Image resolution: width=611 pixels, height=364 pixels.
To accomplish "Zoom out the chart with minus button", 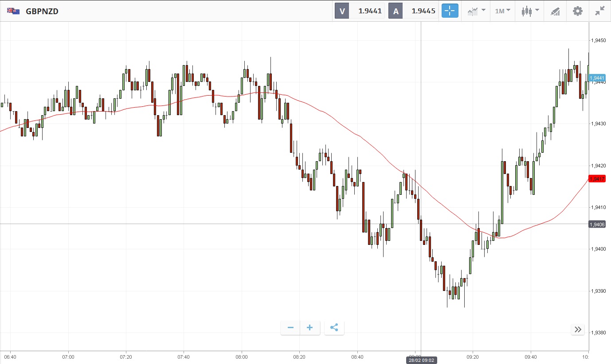I will (x=291, y=328).
